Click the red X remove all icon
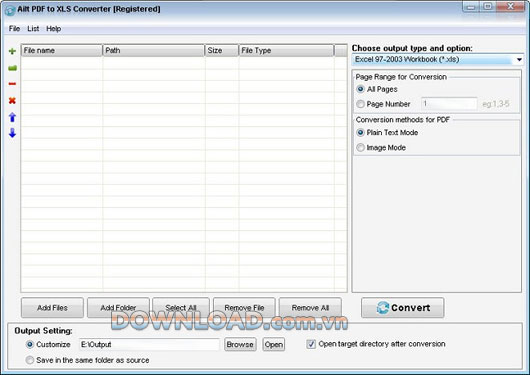This screenshot has width=530, height=375. [x=12, y=100]
